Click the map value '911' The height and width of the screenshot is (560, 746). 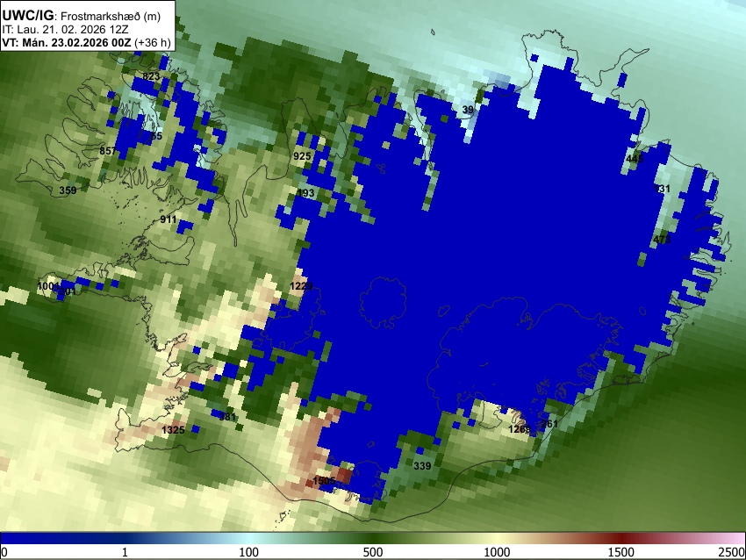click(168, 219)
